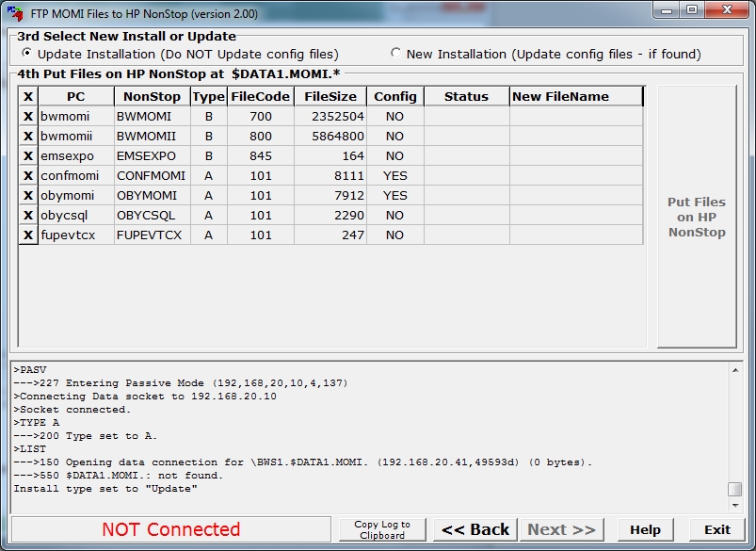Click the PC column header

pos(75,97)
